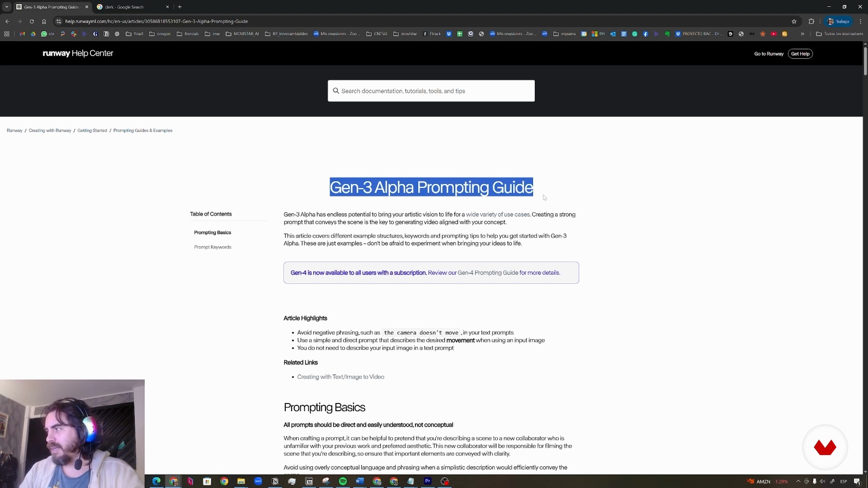Screen dimensions: 868x488
Task: Reload the current page
Action: coord(32,21)
